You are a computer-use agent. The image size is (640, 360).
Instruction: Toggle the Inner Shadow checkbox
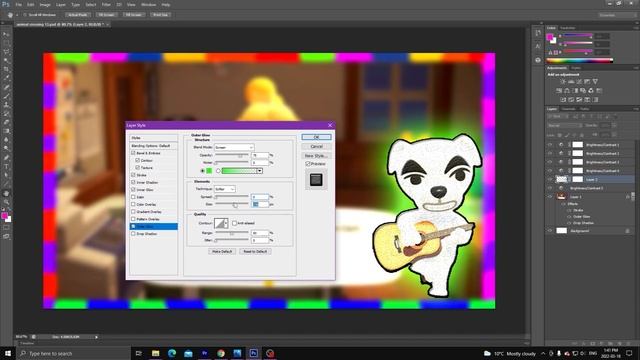pyautogui.click(x=133, y=182)
